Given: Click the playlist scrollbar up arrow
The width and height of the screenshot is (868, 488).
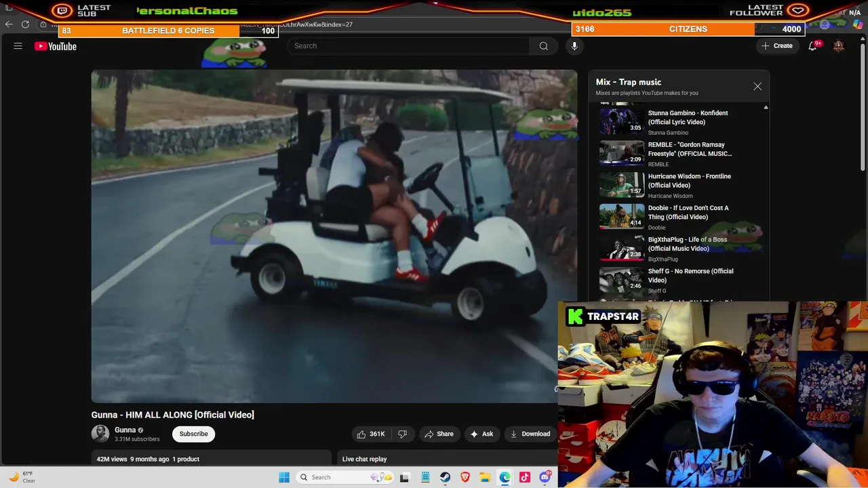Looking at the screenshot, I should coord(766,107).
